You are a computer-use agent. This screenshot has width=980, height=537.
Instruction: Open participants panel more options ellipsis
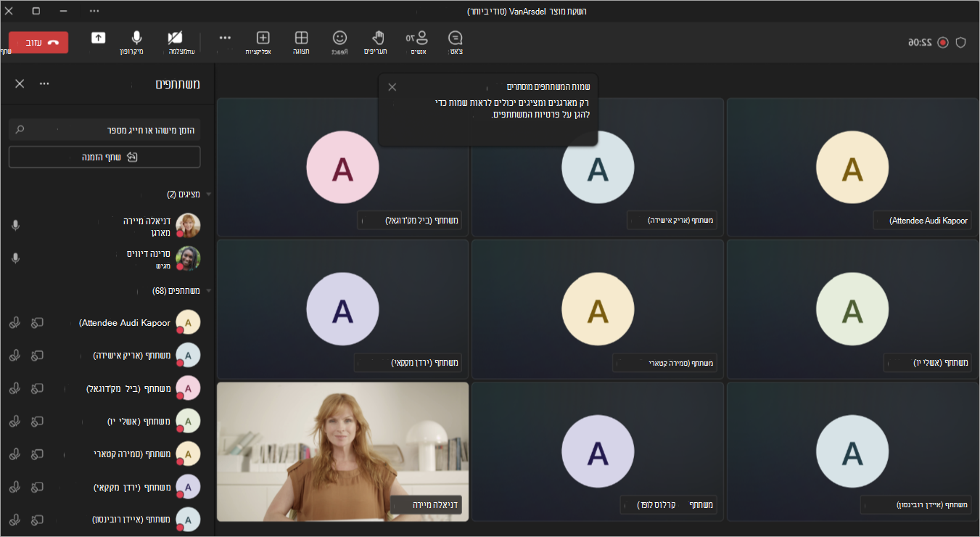[44, 83]
